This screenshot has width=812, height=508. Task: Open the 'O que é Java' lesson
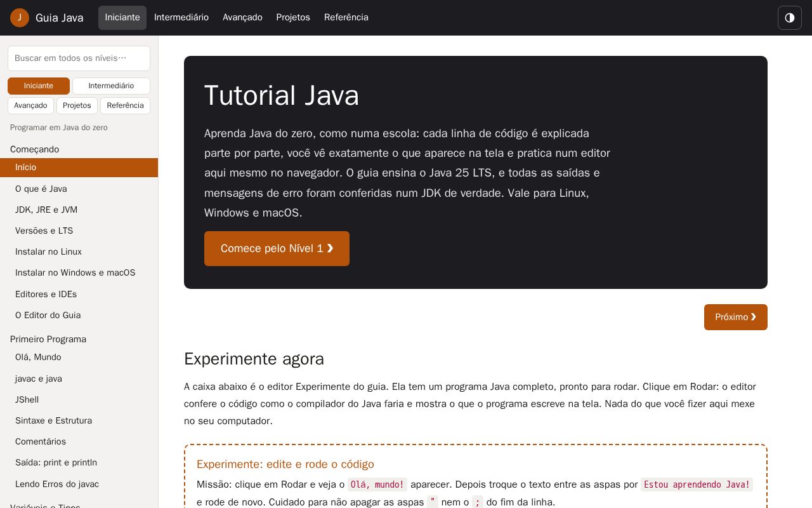tap(79, 189)
